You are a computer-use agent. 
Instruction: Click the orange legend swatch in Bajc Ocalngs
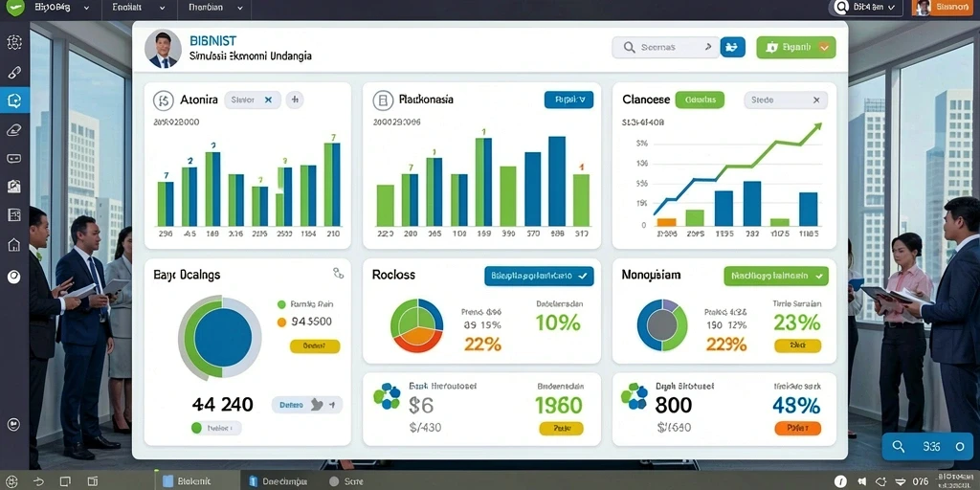[281, 322]
